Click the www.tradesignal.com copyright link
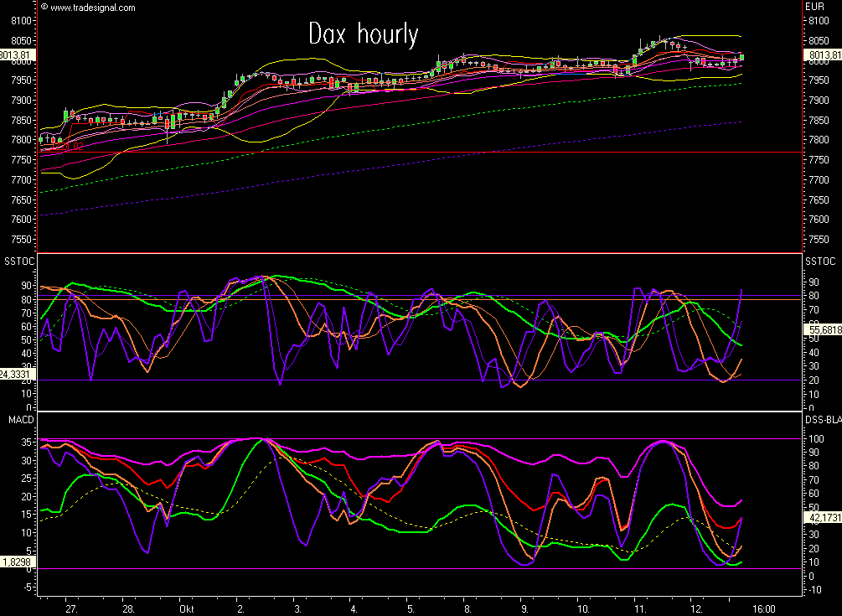The width and height of the screenshot is (842, 616). click(92, 8)
